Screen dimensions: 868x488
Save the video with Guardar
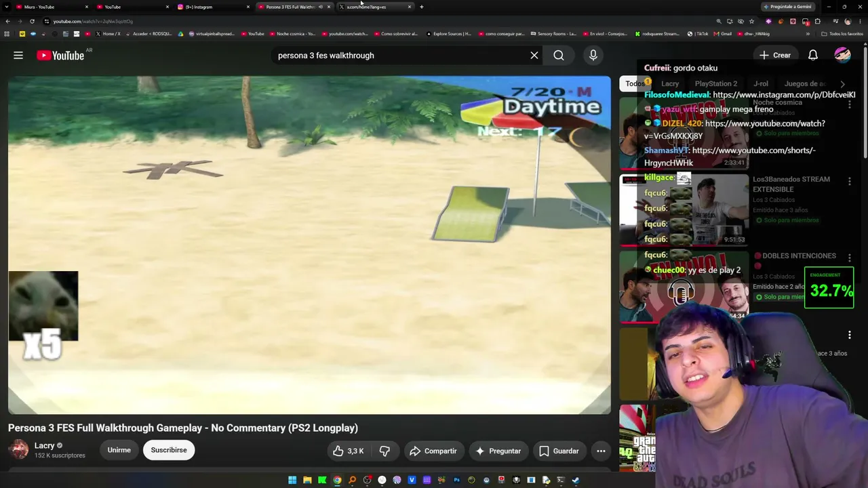[559, 451]
